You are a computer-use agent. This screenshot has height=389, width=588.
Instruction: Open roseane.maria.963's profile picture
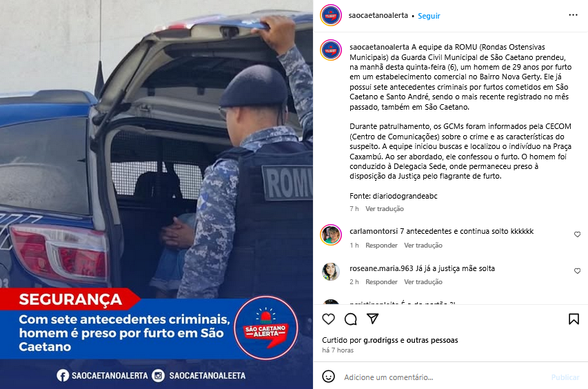pos(331,272)
